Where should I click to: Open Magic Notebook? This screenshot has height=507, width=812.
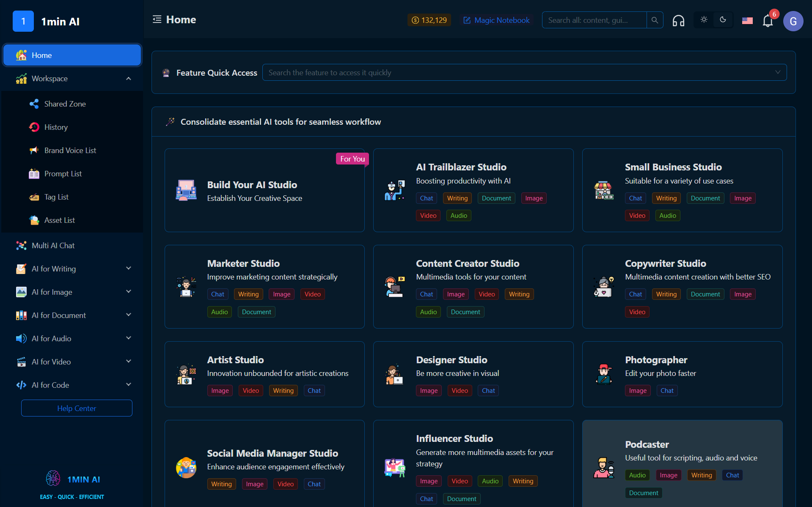coord(496,20)
